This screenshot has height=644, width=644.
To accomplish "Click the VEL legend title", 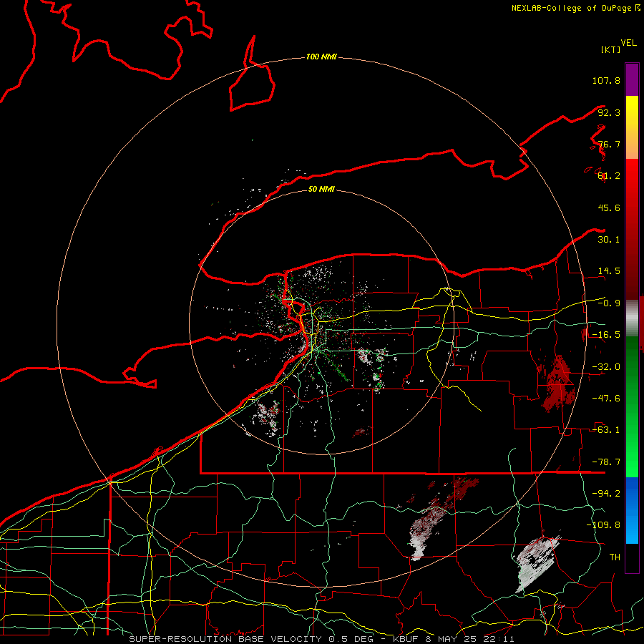I will 628,43.
